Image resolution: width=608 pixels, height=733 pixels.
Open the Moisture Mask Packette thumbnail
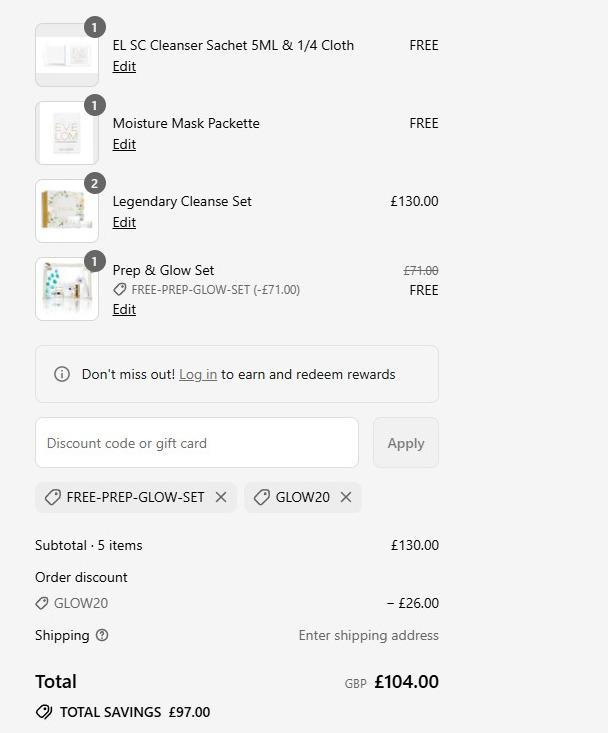point(67,133)
